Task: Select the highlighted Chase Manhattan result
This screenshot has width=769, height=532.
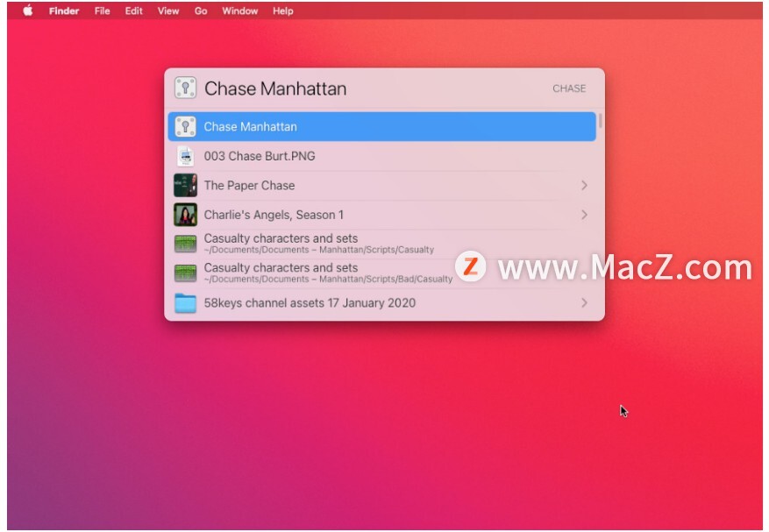Action: tap(381, 126)
